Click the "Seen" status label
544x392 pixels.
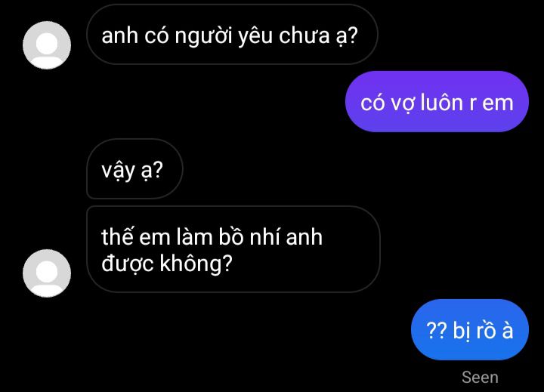point(480,377)
